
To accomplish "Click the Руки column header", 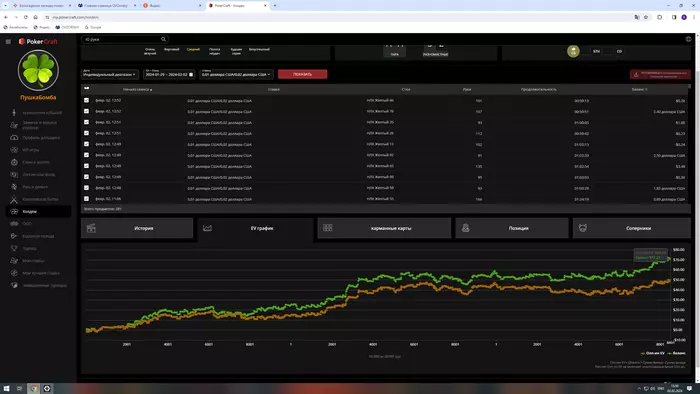I will coord(467,90).
